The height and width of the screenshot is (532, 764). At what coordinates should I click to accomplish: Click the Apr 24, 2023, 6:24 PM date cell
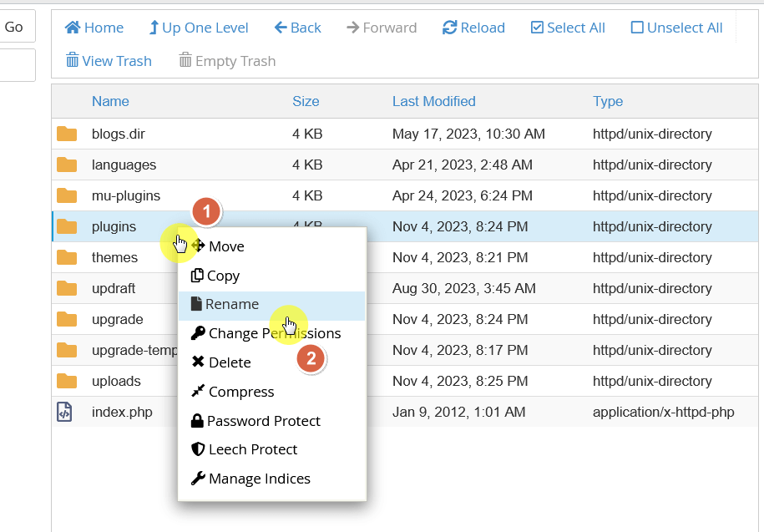click(x=463, y=195)
